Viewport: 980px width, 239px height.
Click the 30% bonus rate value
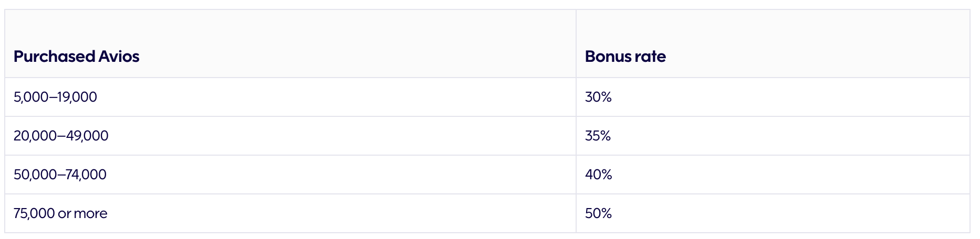pyautogui.click(x=598, y=97)
